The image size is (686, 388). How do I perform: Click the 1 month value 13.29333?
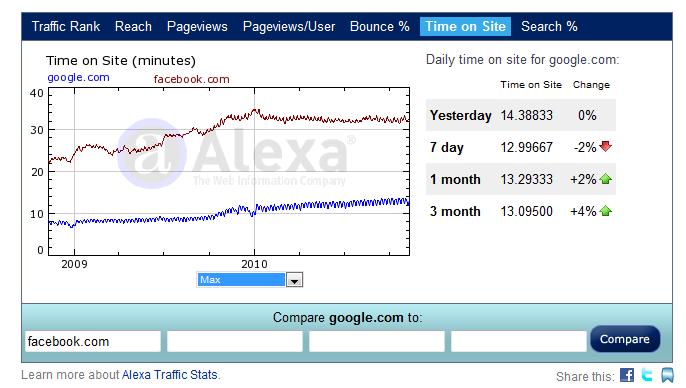click(527, 179)
